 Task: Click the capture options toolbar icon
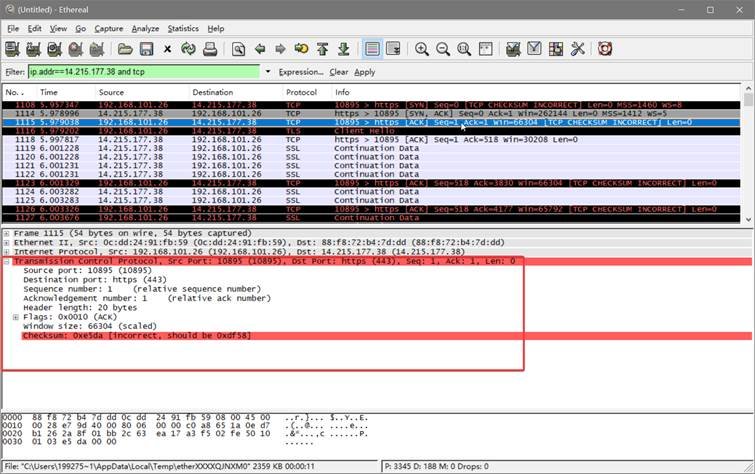tap(33, 49)
